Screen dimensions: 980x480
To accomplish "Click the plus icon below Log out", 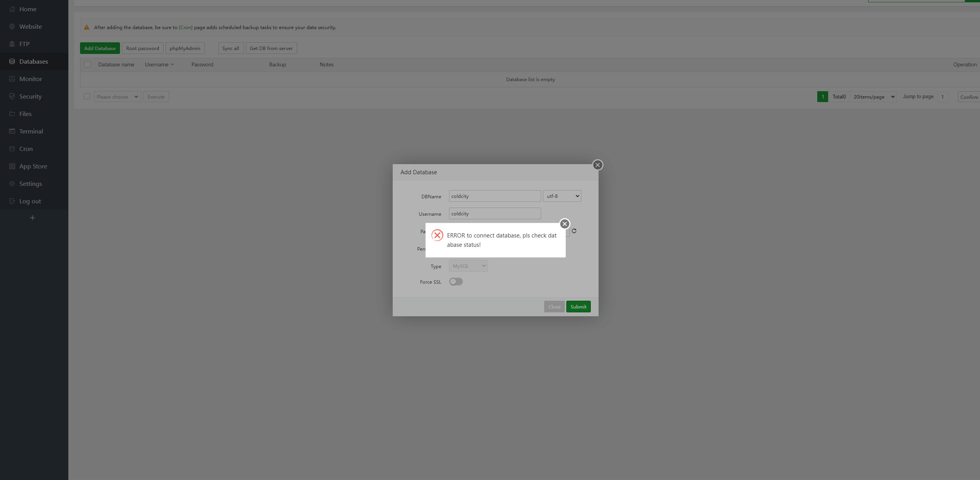I will click(32, 218).
